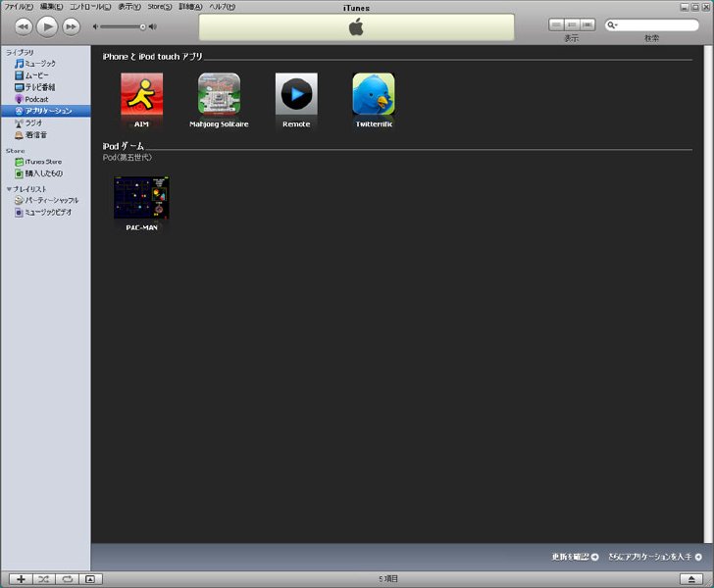Click the add playlist plus button

click(x=21, y=579)
